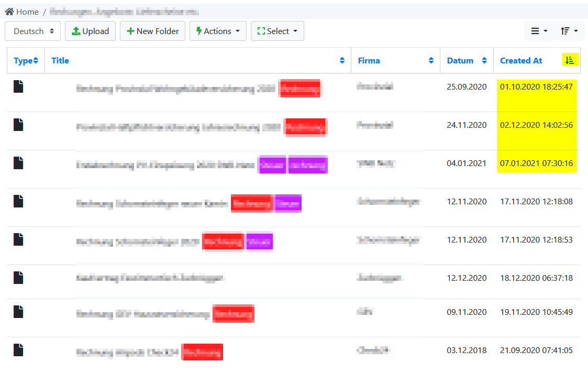
Task: Open the Deutsch language dropdown
Action: tap(32, 31)
